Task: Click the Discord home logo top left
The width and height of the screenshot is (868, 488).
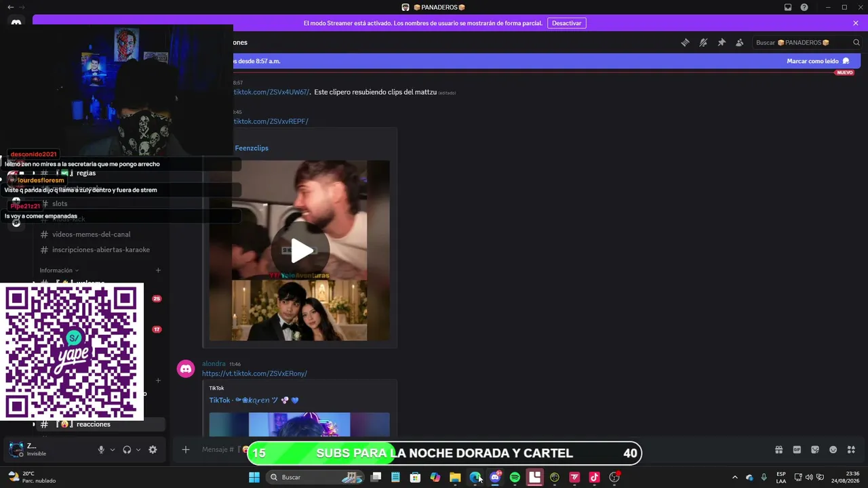Action: [x=16, y=23]
